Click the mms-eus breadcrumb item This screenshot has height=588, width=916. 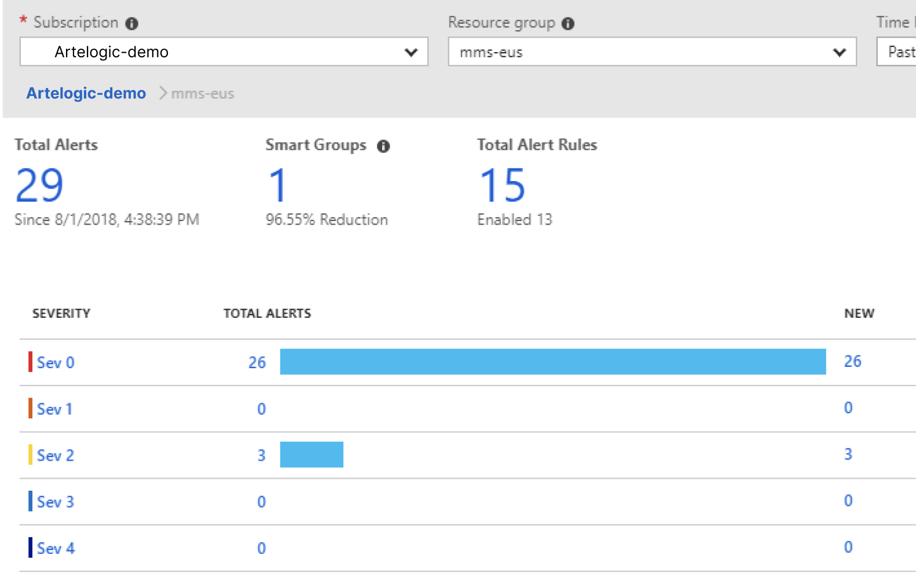click(x=203, y=94)
